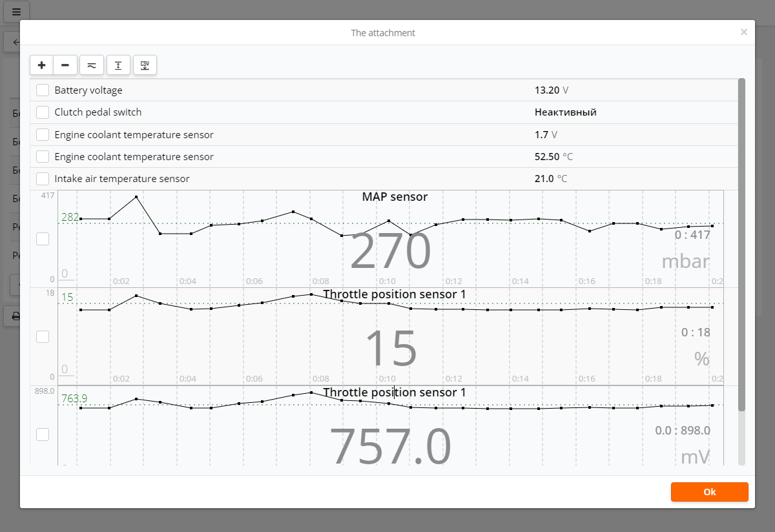
Task: Check the coolant temperature sensor 1.7 V row
Action: pyautogui.click(x=43, y=135)
